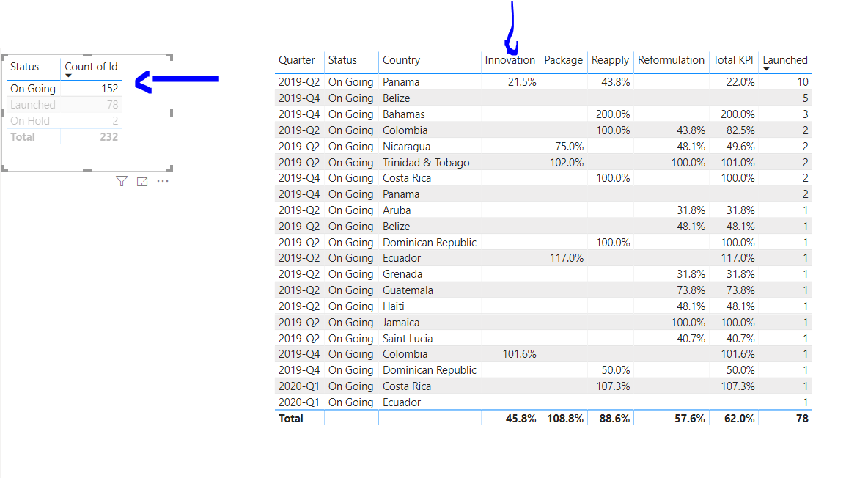Click the 78 Launched grand total
Image resolution: width=868 pixels, height=478 pixels.
coord(803,419)
